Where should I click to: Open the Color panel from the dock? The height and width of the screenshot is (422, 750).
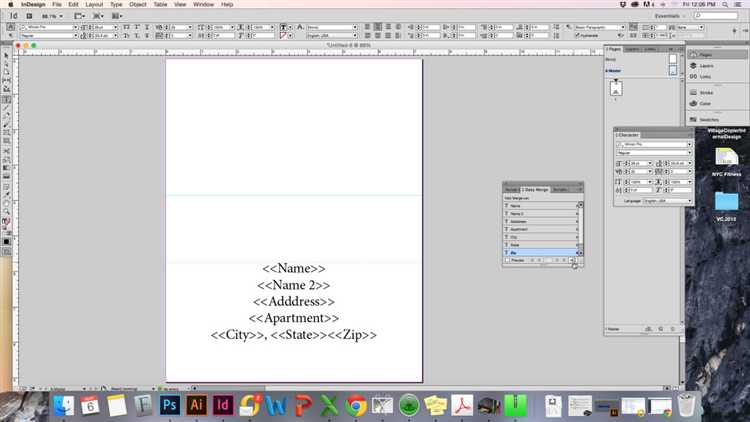717,103
